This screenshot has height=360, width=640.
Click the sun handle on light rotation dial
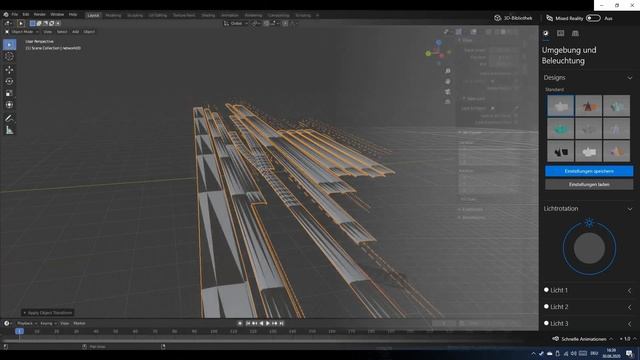(589, 223)
